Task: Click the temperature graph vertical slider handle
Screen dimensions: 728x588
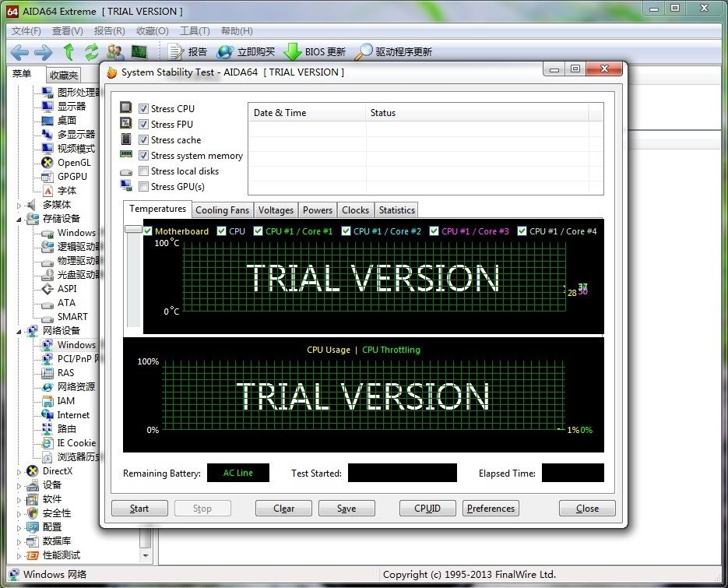Action: click(133, 229)
